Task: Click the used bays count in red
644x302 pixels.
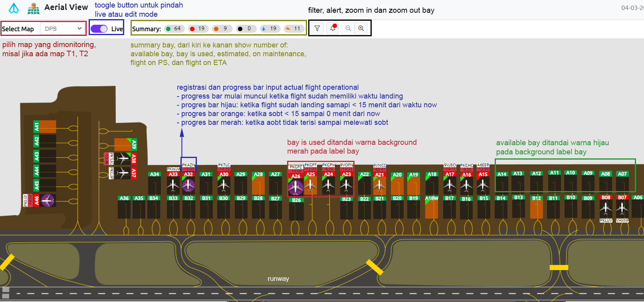Action: point(198,29)
